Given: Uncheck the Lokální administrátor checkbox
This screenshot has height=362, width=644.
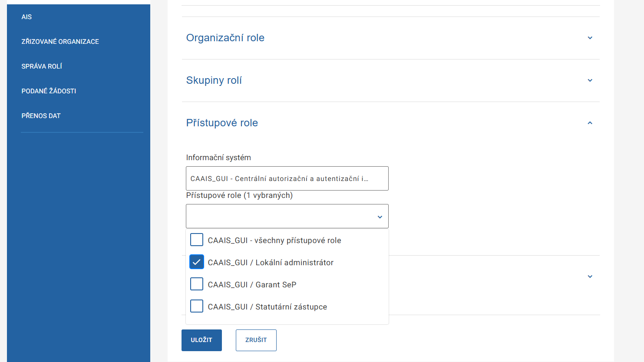Looking at the screenshot, I should pyautogui.click(x=197, y=262).
